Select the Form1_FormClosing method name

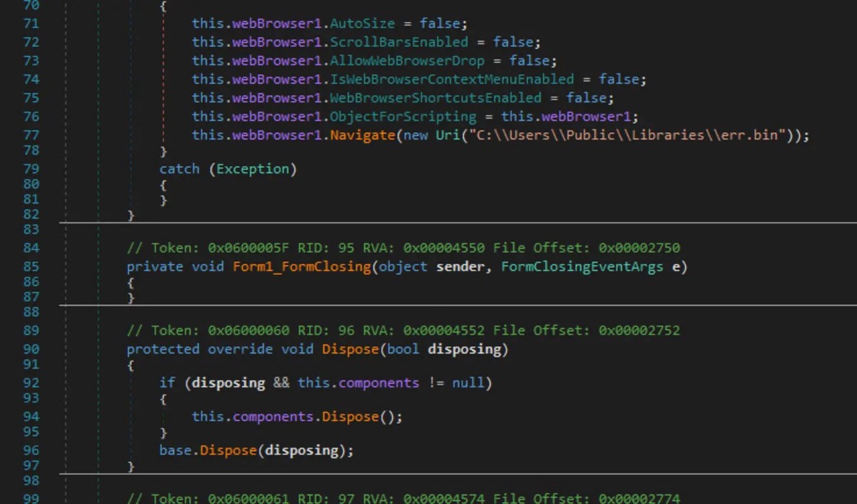click(302, 266)
